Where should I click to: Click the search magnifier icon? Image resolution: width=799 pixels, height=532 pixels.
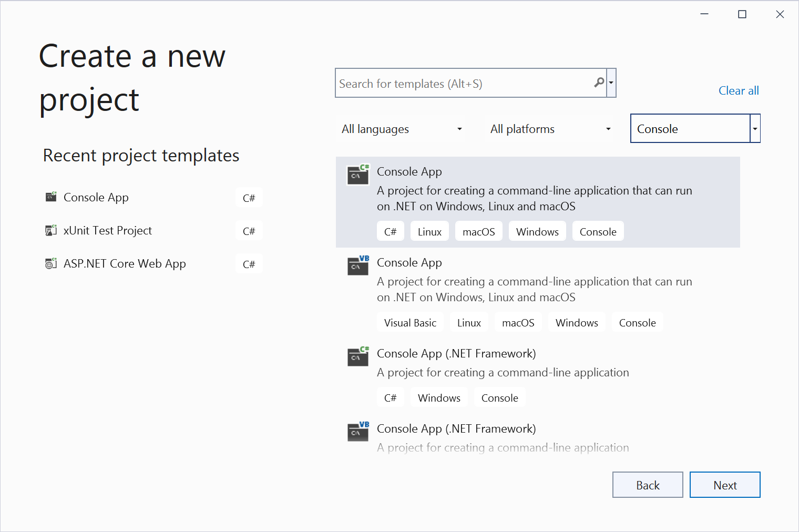coord(599,83)
